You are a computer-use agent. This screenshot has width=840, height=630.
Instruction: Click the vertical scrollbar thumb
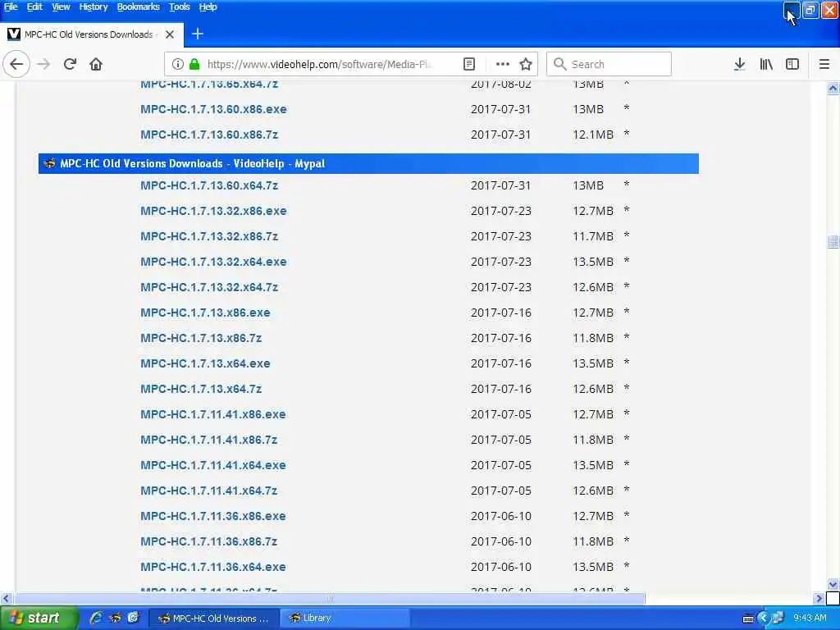(x=833, y=242)
